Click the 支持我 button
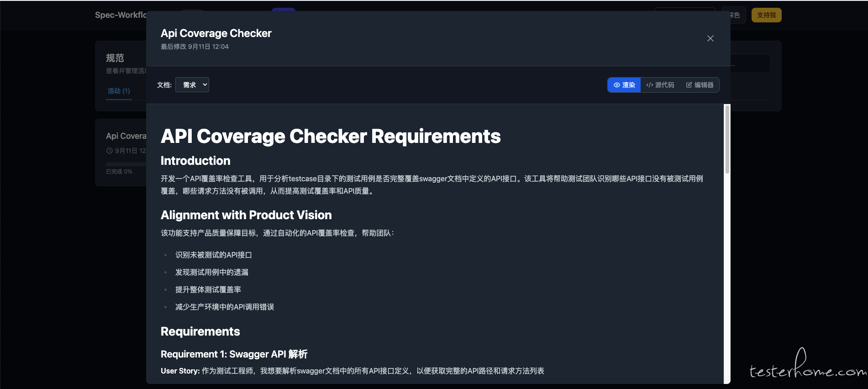Viewport: 868px width, 389px height. coord(766,15)
